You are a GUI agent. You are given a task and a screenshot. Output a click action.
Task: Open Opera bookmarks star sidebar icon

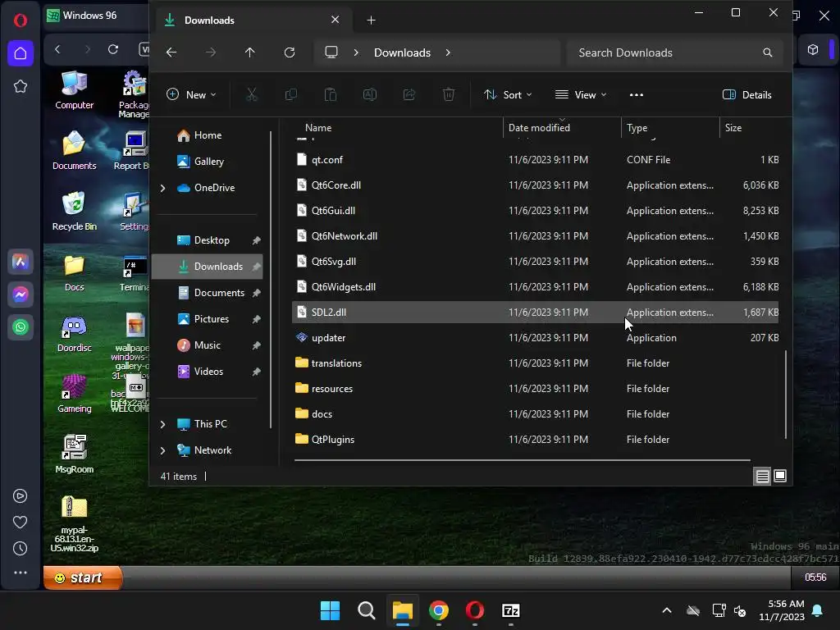[21, 86]
